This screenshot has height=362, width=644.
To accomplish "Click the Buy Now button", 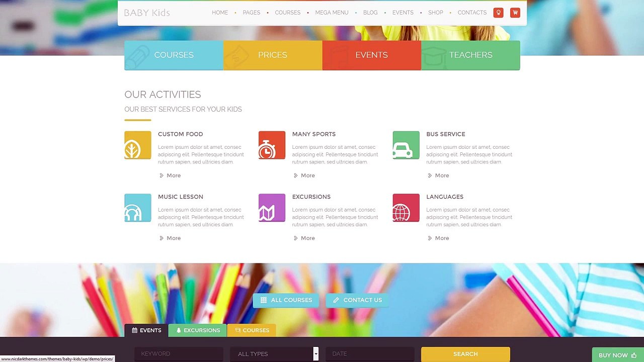I will [x=617, y=355].
